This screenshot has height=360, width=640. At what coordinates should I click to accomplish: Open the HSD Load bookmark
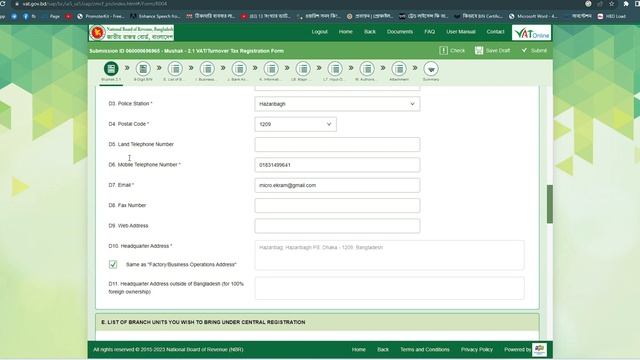612,16
